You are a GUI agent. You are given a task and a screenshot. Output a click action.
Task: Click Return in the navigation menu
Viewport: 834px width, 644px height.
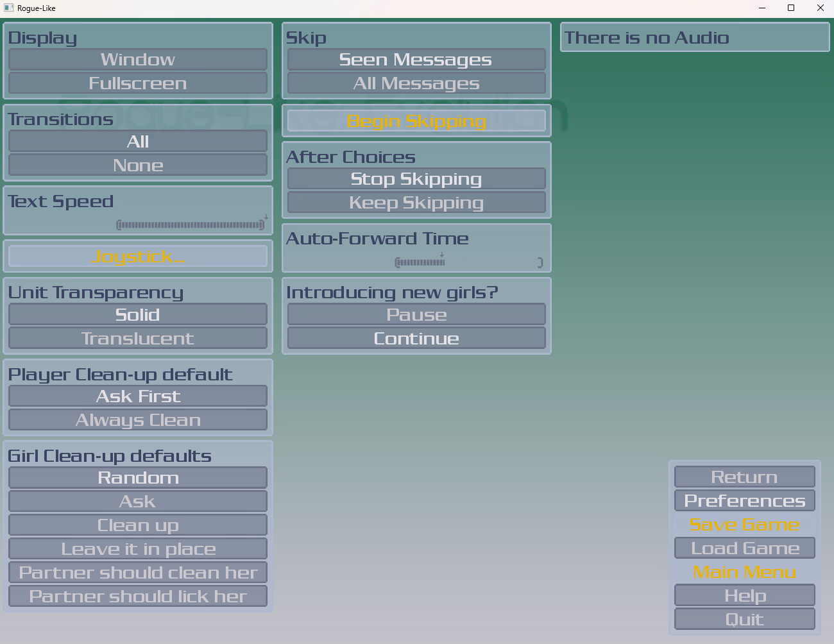tap(744, 477)
